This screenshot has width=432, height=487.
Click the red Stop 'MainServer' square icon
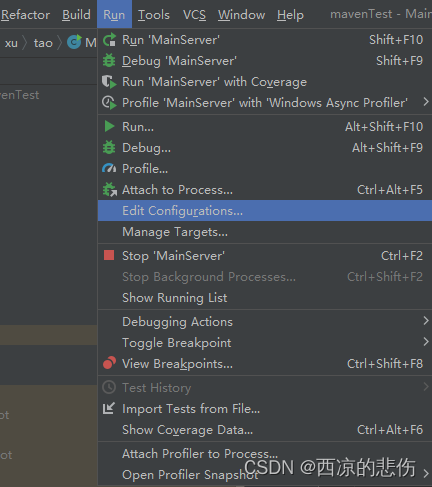point(109,256)
